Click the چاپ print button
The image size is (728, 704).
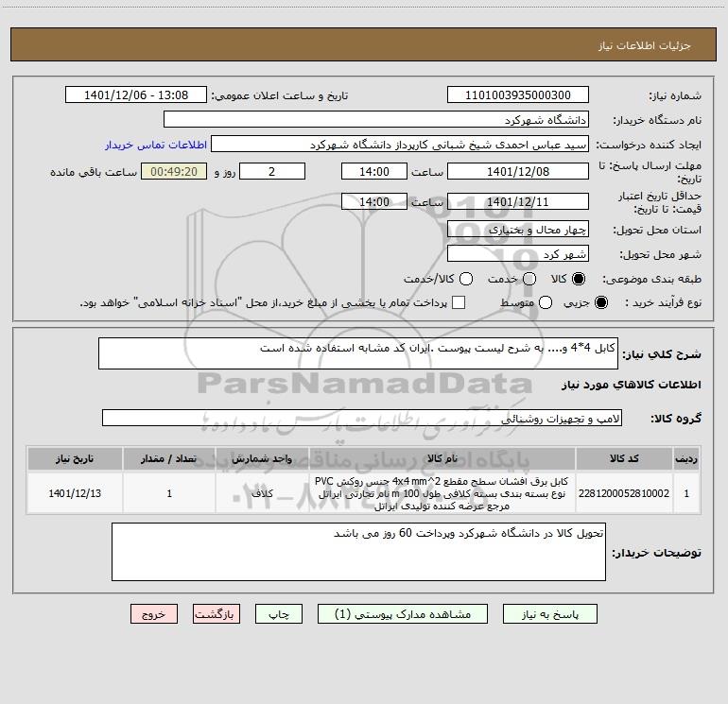pyautogui.click(x=279, y=614)
